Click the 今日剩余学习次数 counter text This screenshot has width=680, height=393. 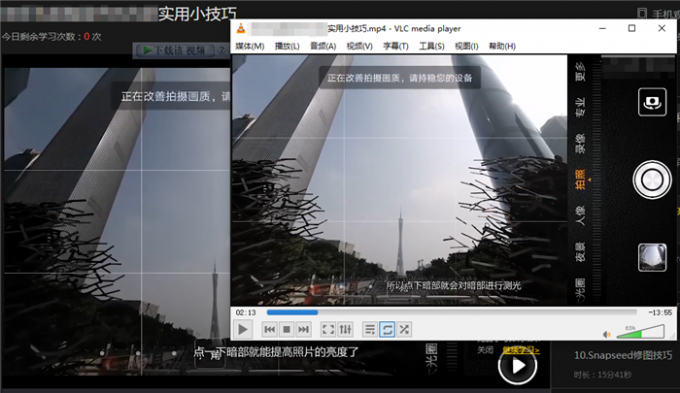point(52,37)
